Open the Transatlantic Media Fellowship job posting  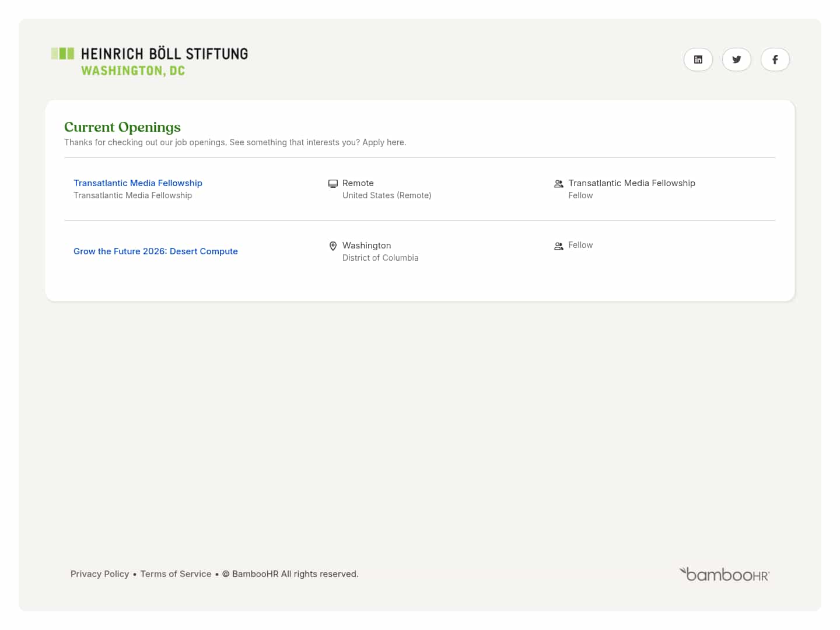point(138,183)
